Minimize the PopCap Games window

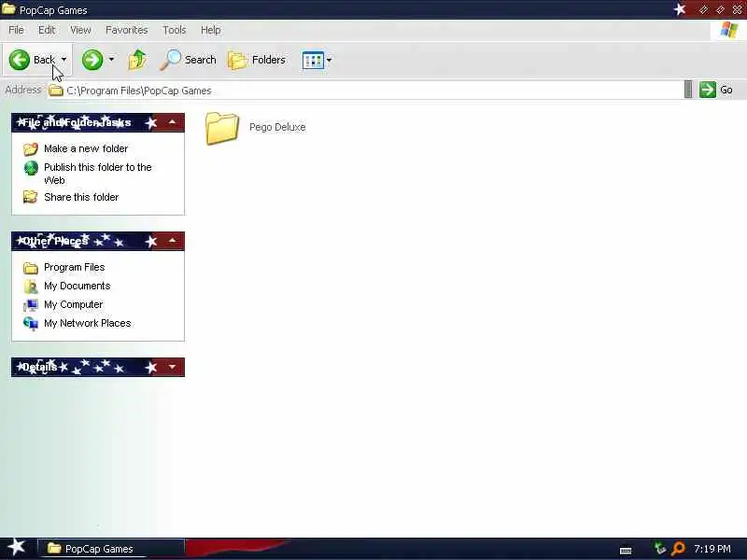[704, 9]
